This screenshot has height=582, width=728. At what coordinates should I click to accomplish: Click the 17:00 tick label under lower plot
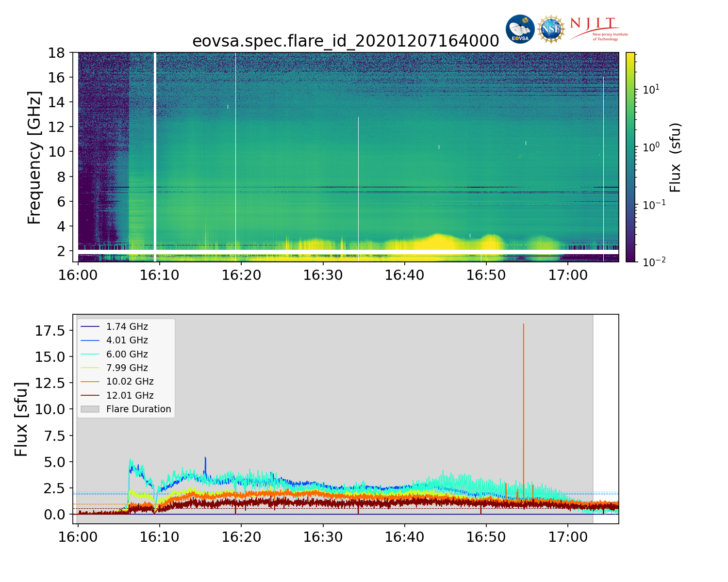click(x=568, y=537)
